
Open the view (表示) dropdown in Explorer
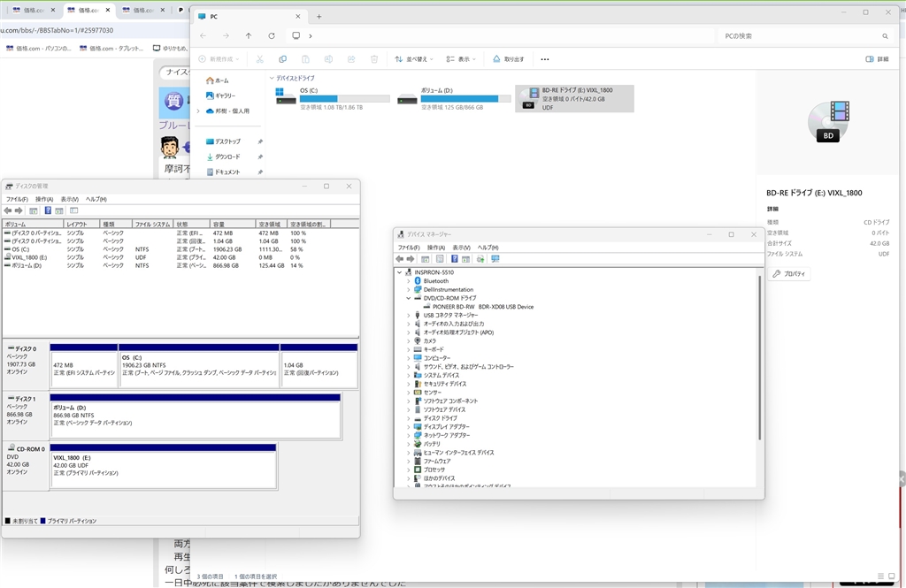tap(460, 59)
